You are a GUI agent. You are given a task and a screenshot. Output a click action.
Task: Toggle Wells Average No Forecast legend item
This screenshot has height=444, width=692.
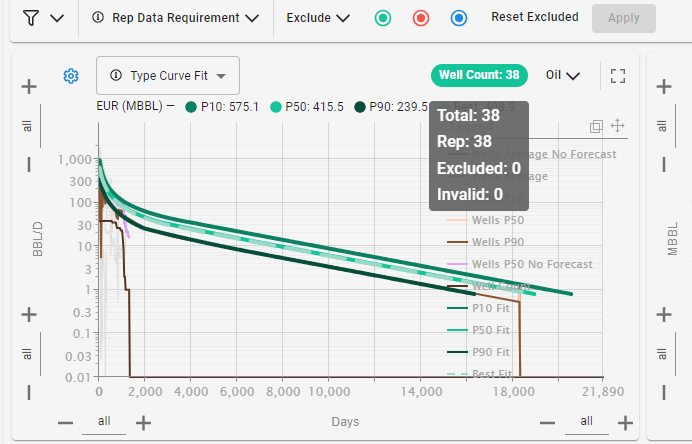pos(532,154)
